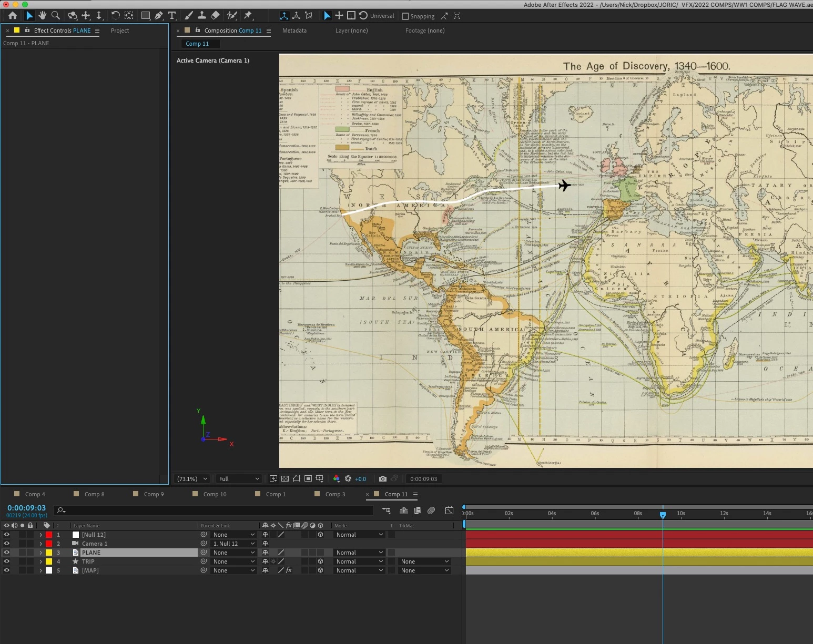Click the red label color of Camera 1
813x644 pixels.
coord(49,544)
